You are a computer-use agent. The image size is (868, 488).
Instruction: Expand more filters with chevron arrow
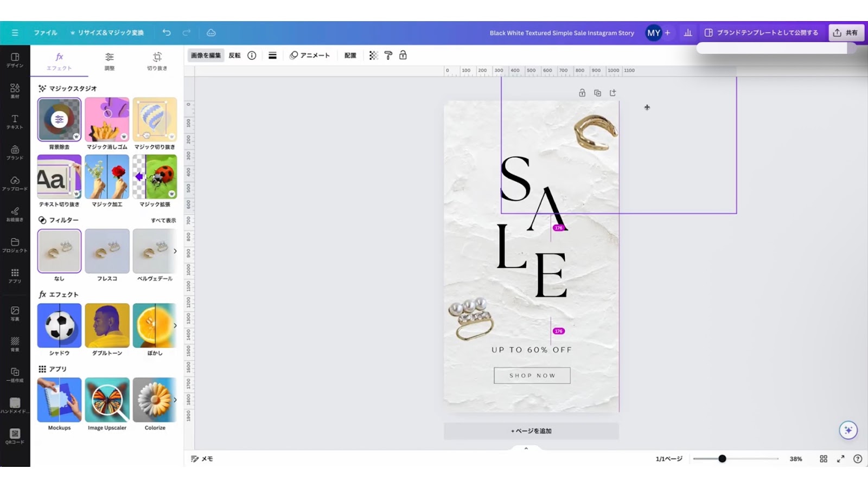click(175, 251)
